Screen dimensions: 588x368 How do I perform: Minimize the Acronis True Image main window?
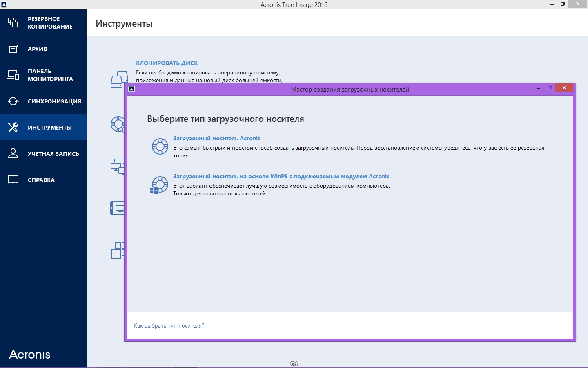pyautogui.click(x=552, y=4)
